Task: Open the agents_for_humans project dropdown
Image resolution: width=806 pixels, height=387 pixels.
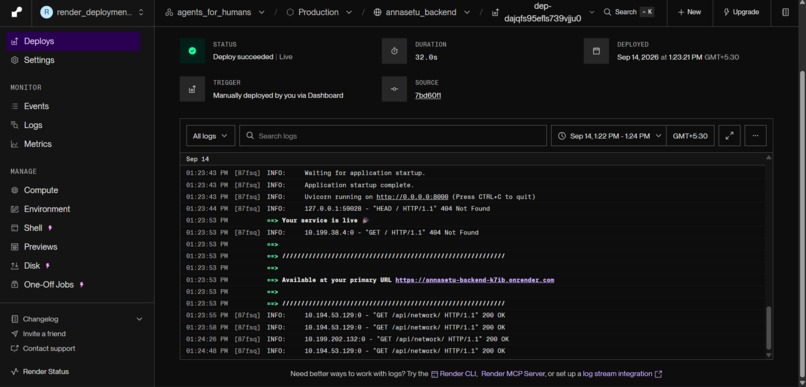Action: 215,12
